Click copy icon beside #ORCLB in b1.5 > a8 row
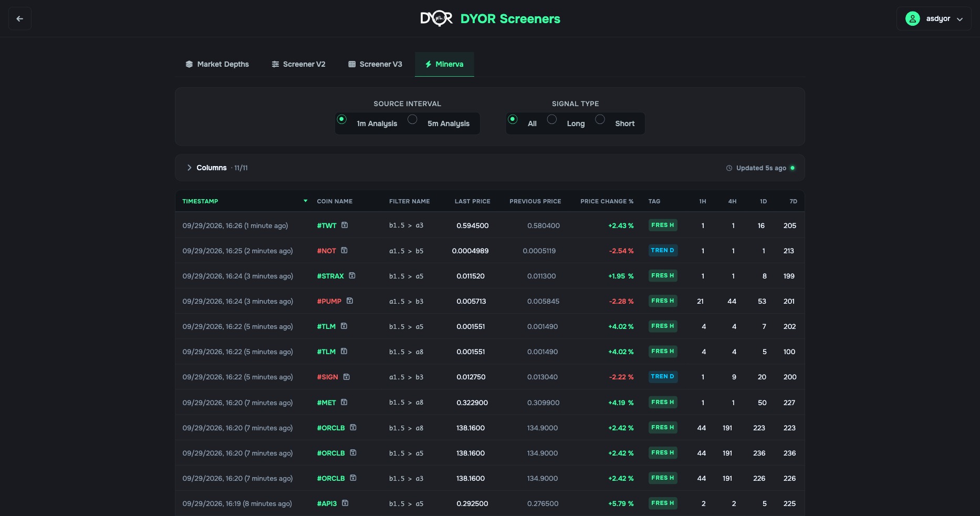980x516 pixels. tap(353, 427)
